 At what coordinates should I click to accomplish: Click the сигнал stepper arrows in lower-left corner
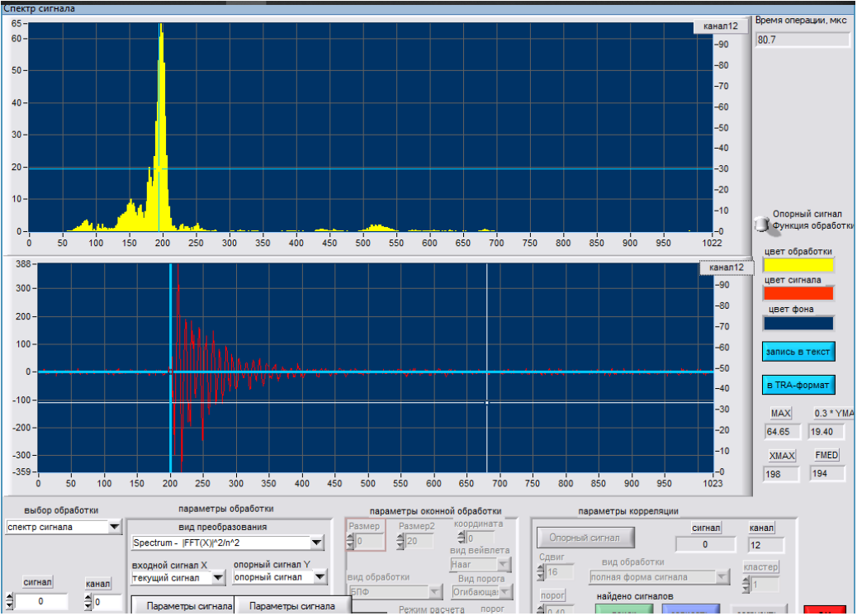click(x=9, y=603)
